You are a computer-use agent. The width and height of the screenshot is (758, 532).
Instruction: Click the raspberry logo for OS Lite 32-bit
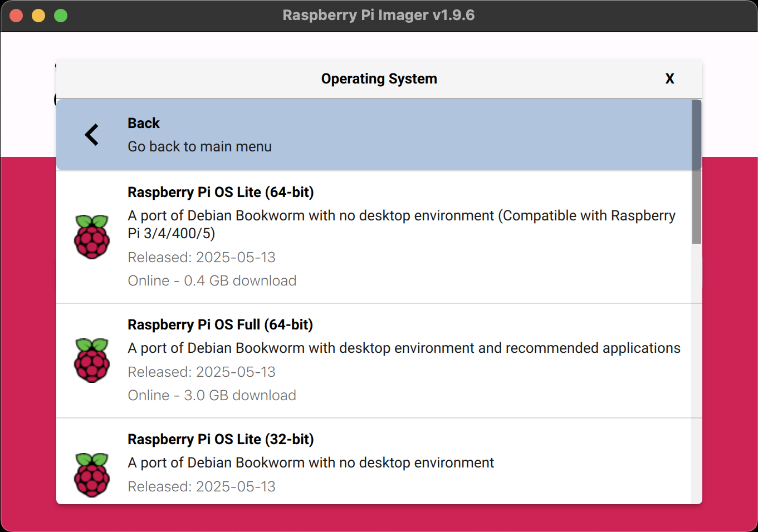[x=92, y=475]
